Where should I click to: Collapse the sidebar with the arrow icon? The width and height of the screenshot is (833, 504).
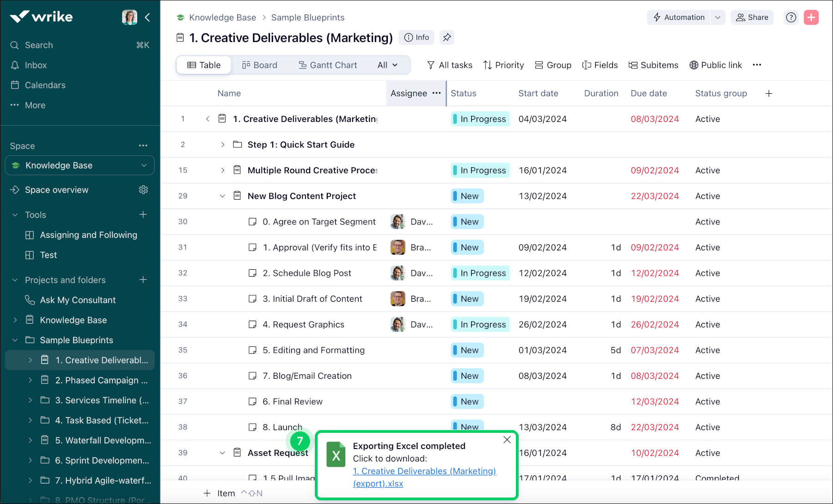click(147, 18)
